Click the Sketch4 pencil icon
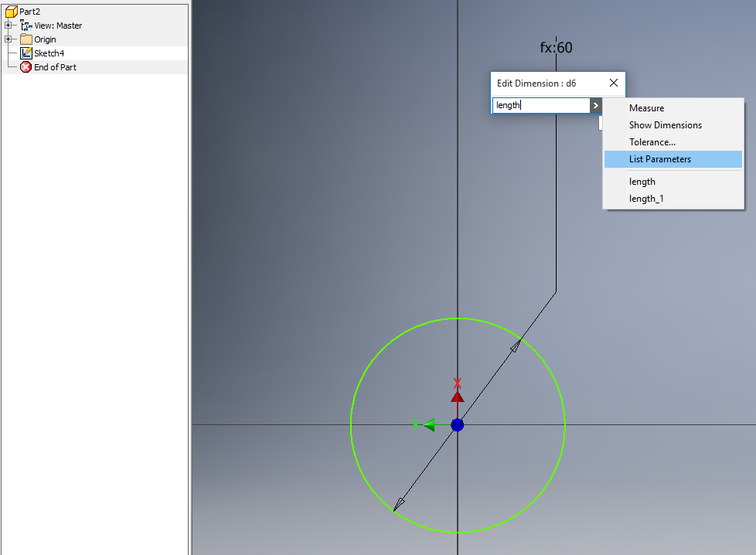The height and width of the screenshot is (555, 756). click(26, 53)
